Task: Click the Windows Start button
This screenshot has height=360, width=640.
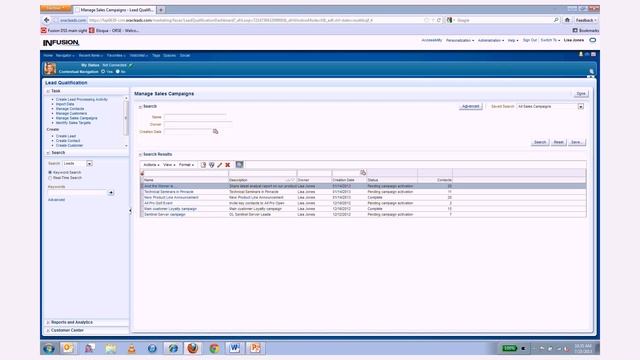Action: tap(49, 349)
